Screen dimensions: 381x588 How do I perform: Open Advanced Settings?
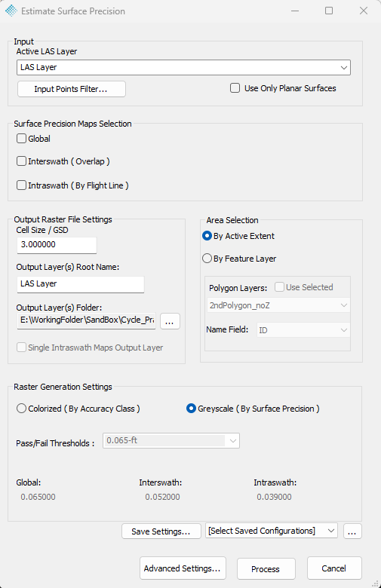pos(183,568)
